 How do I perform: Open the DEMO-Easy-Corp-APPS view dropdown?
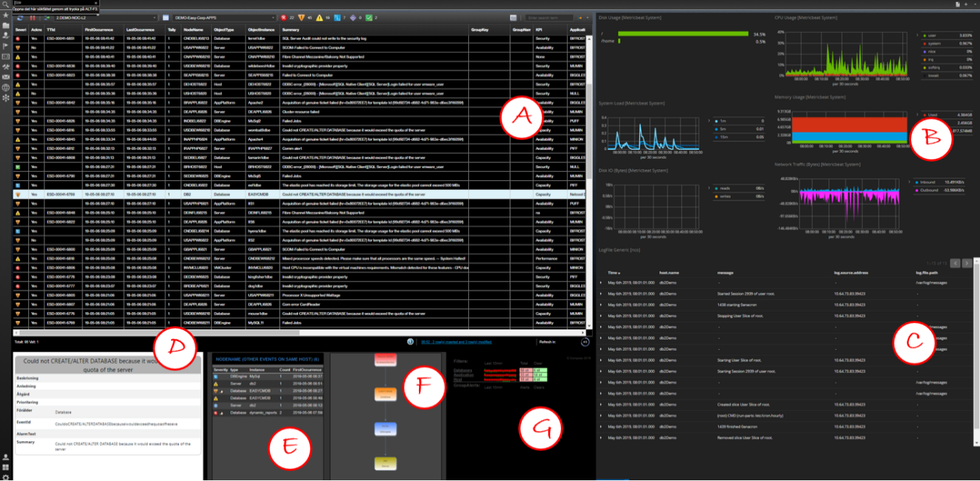tap(217, 17)
